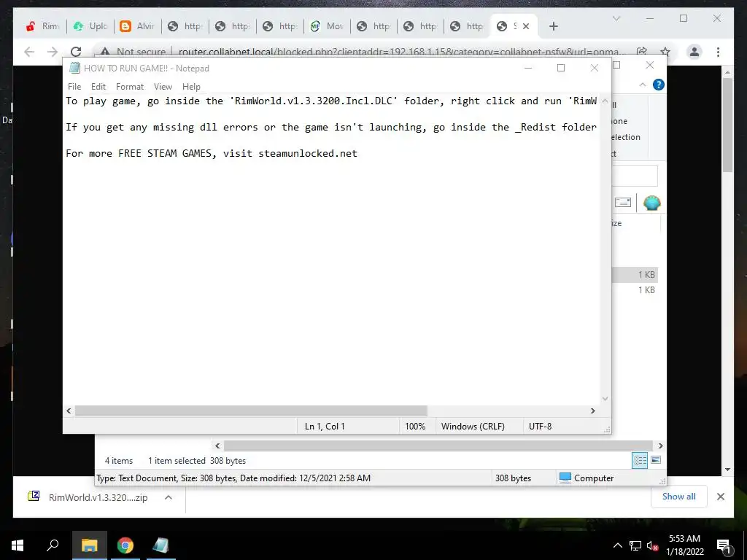Show hidden system tray icons
This screenshot has height=560, width=747.
click(x=617, y=545)
